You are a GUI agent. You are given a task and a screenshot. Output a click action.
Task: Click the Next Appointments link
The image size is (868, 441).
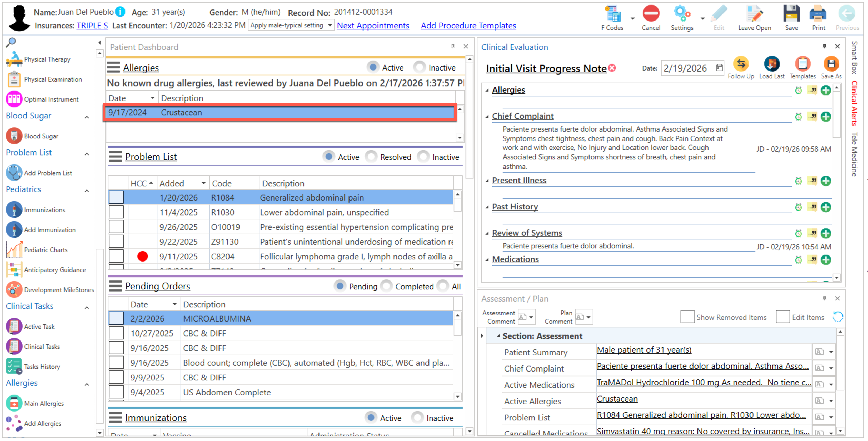click(373, 26)
